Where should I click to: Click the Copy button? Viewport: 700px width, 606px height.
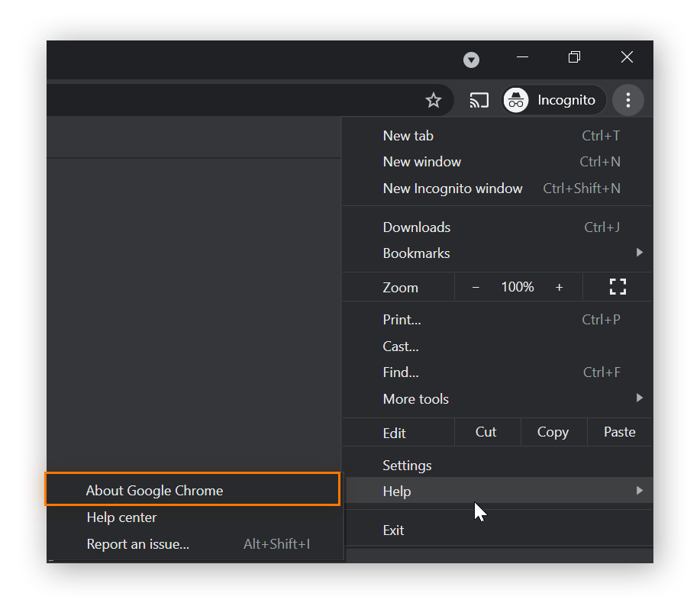[553, 431]
